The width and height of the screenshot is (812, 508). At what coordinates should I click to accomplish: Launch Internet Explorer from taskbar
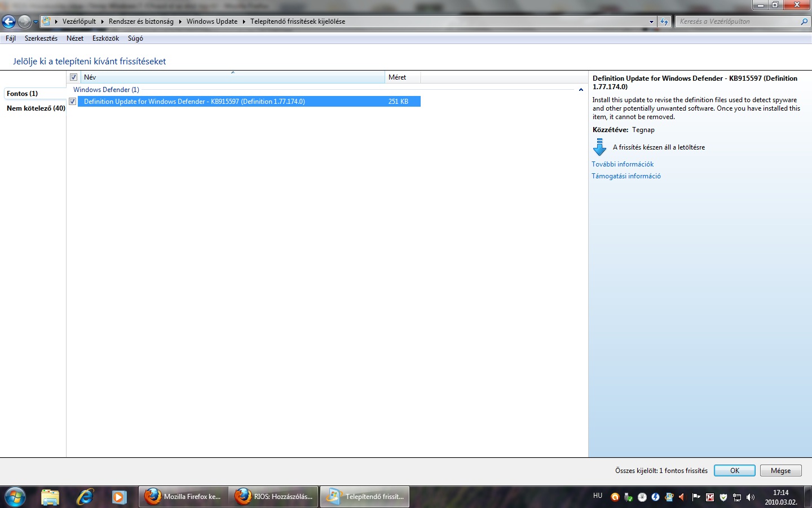pos(85,497)
